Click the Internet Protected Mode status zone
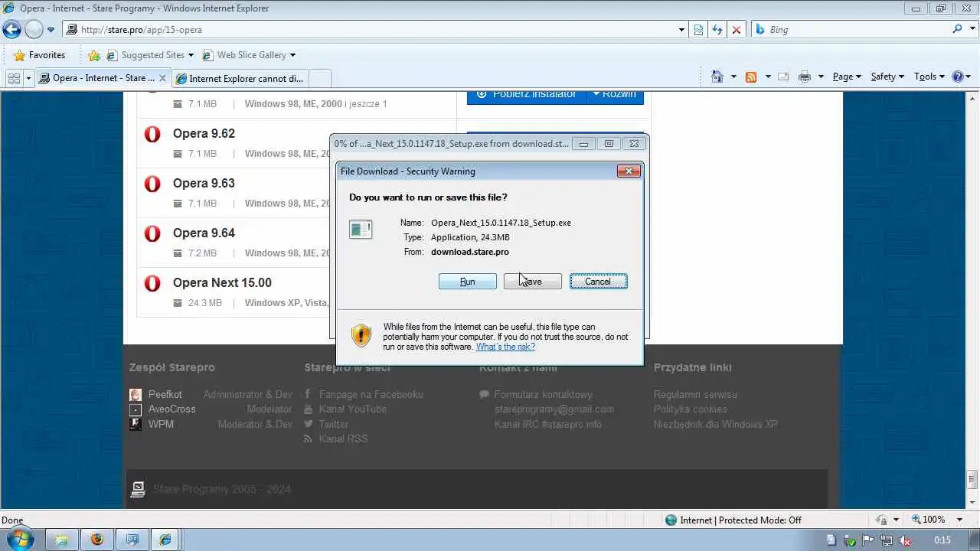980x551 pixels. tap(733, 520)
